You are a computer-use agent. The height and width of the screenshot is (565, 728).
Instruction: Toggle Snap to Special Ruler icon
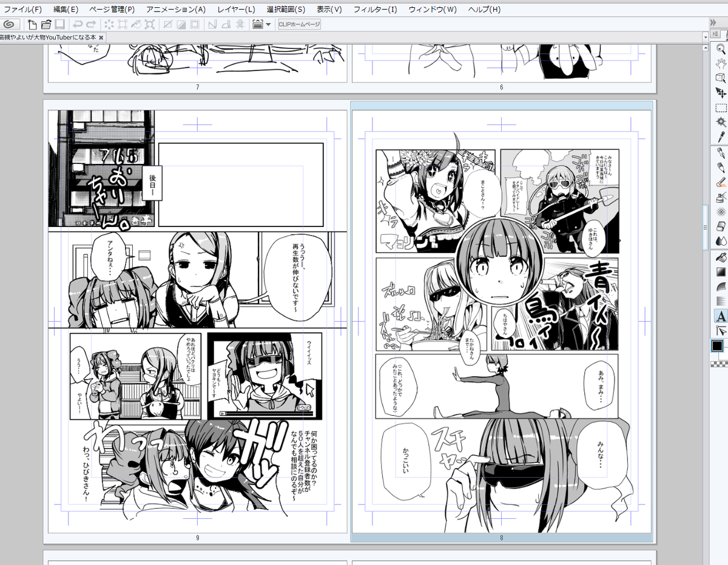226,24
